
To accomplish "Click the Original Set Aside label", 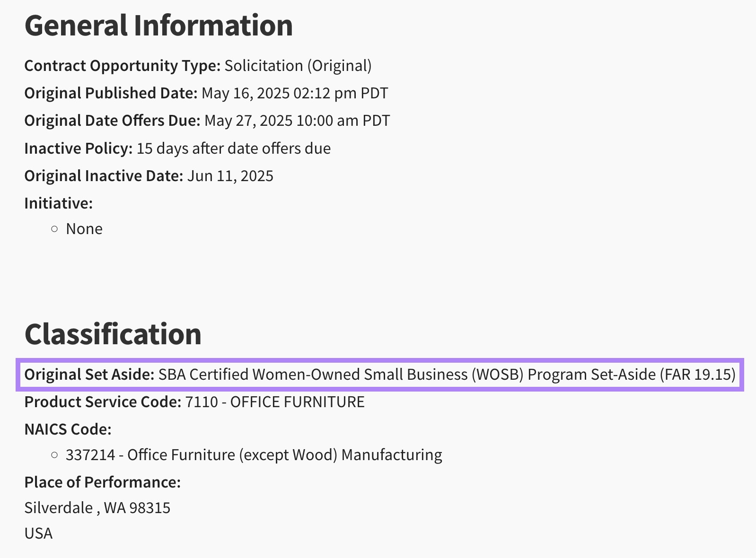I will click(89, 375).
